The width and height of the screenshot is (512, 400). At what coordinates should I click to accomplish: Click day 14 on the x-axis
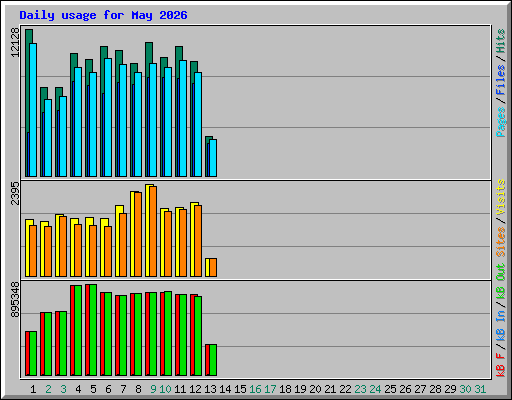225,389
